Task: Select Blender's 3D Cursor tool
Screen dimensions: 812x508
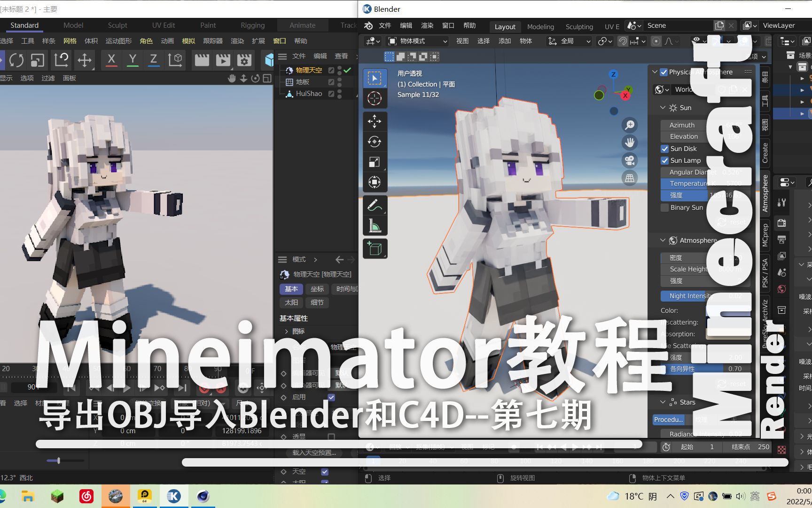Action: (x=375, y=98)
